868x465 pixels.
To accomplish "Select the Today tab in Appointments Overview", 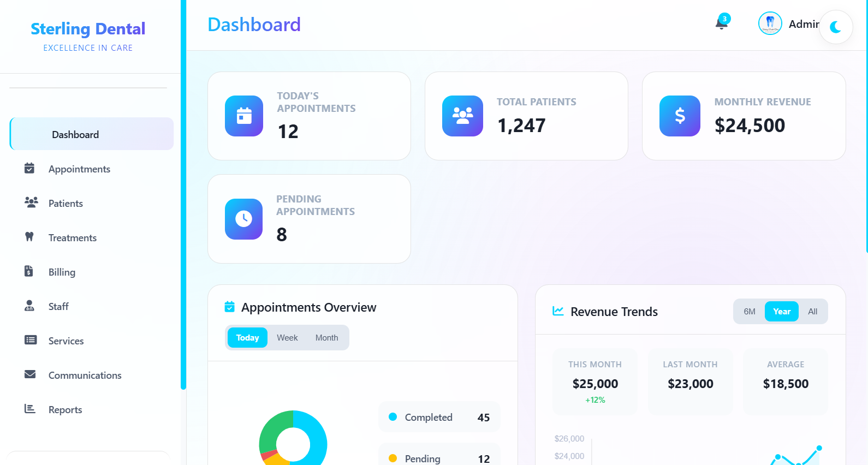I will [247, 338].
